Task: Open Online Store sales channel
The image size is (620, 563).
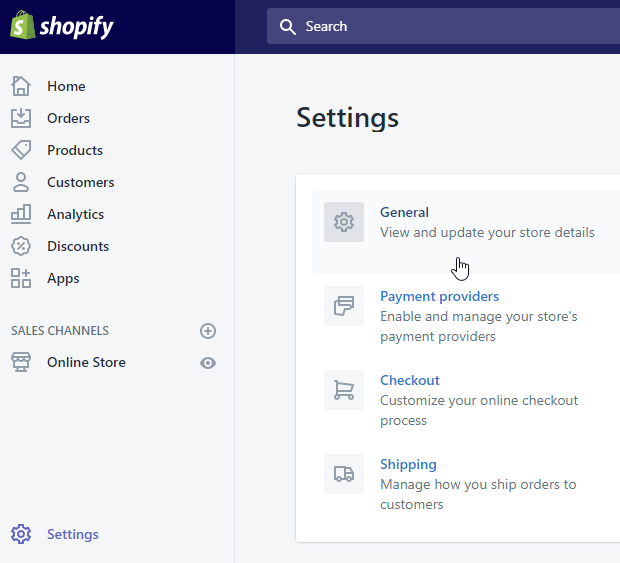Action: tap(86, 362)
